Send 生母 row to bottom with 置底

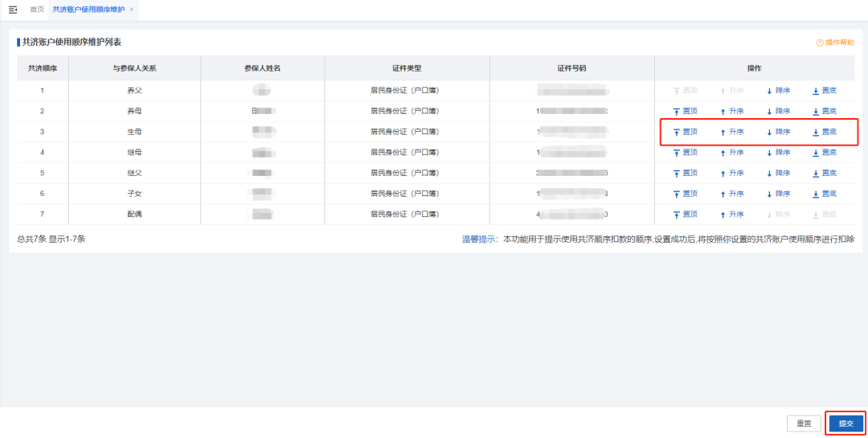pyautogui.click(x=825, y=132)
